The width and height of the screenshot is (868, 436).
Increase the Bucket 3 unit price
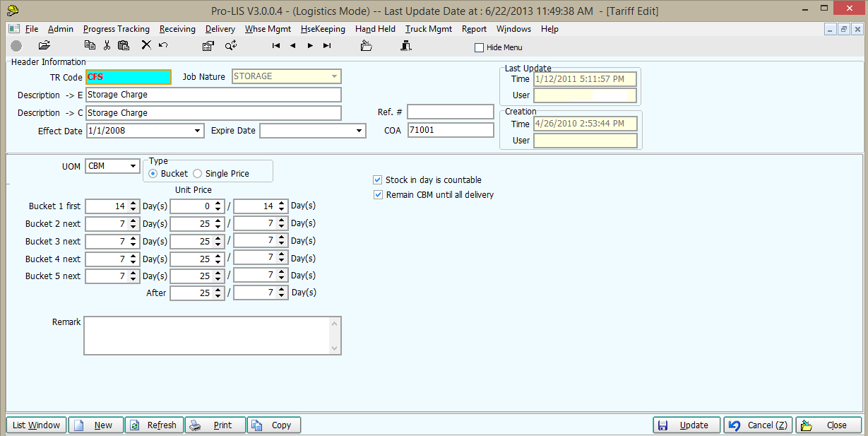click(218, 238)
